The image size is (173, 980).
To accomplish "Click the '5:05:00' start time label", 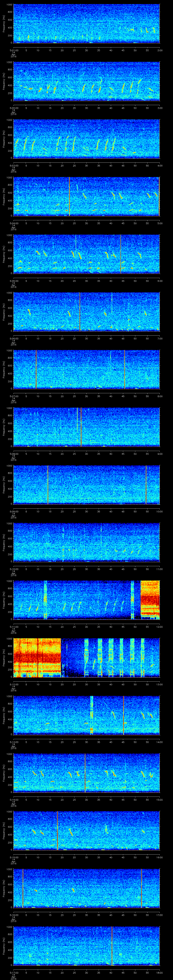I will (14, 281).
